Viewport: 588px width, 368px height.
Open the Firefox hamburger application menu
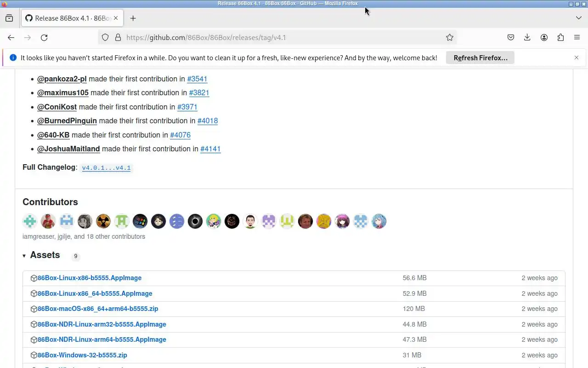tap(577, 38)
